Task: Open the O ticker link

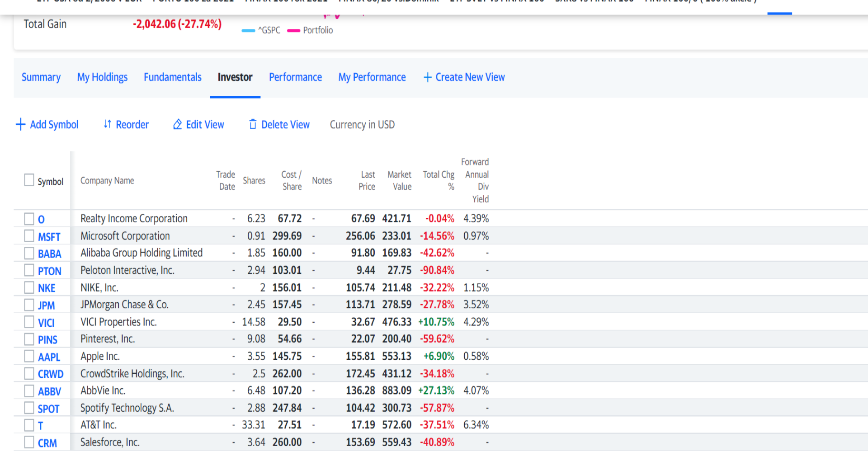Action: [x=41, y=220]
